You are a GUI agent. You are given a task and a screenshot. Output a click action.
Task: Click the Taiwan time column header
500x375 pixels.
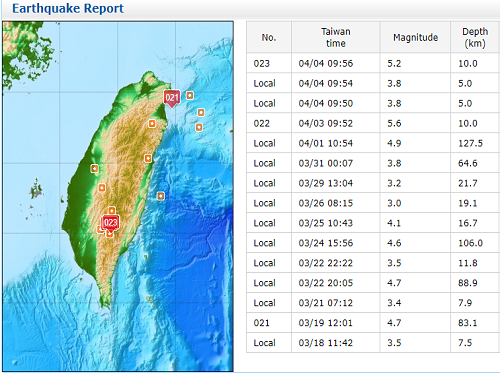[336, 37]
